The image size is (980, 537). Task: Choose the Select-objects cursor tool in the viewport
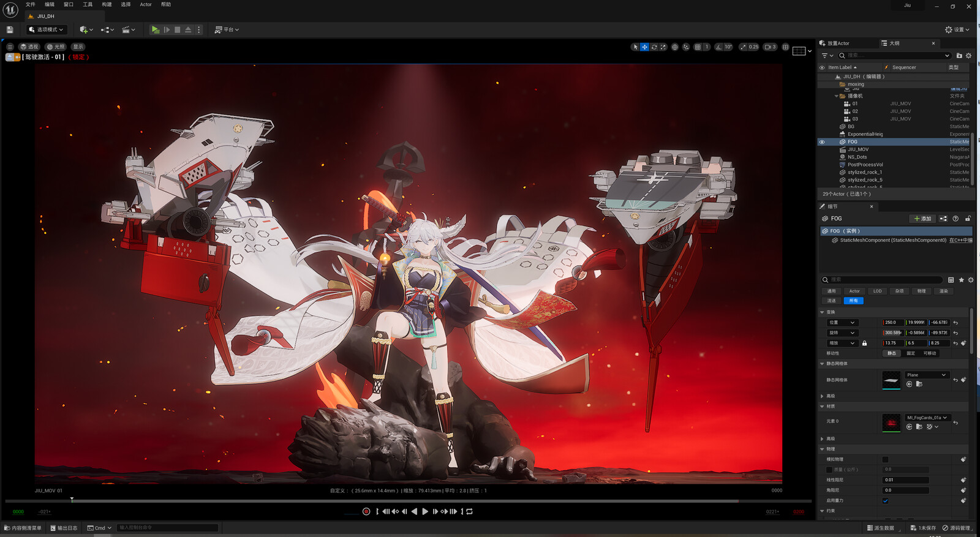tap(635, 47)
